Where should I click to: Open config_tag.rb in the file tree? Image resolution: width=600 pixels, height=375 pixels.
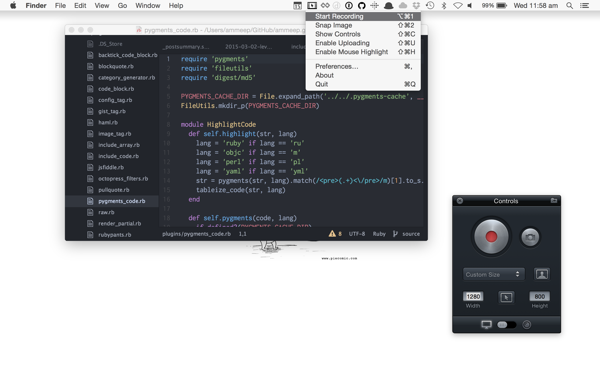[115, 100]
